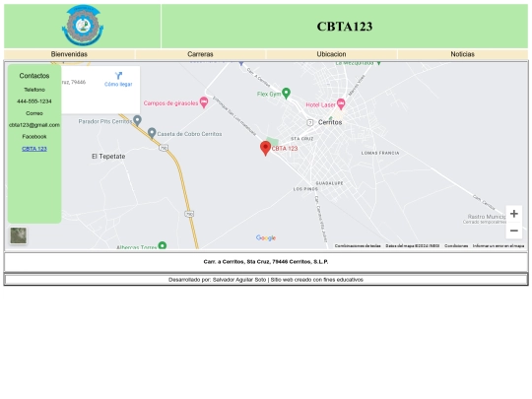The width and height of the screenshot is (532, 399).
Task: Select the Parador Pits Cerritos pin
Action: 137,120
